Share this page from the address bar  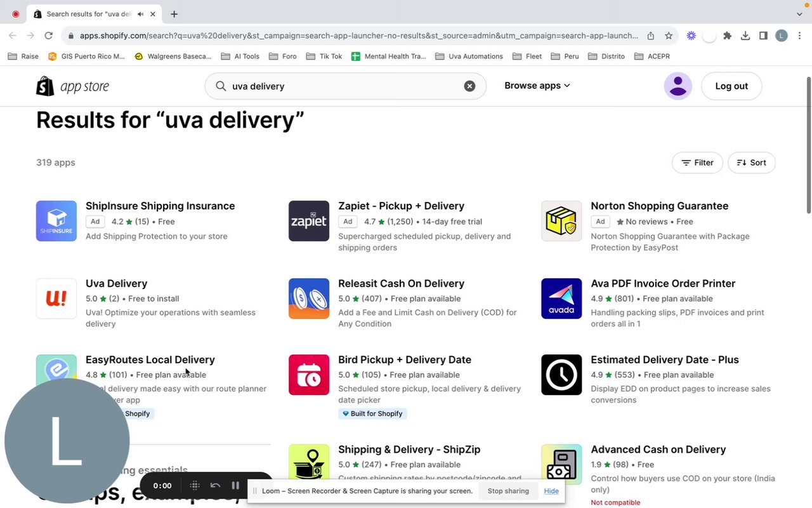(x=651, y=36)
